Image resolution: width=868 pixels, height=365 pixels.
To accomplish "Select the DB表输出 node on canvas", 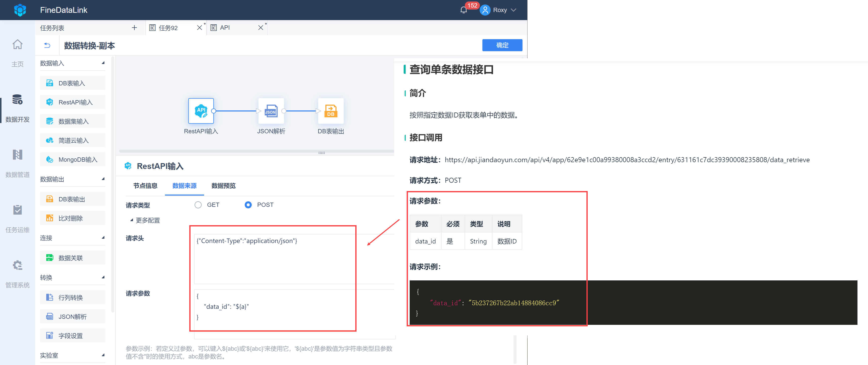I will pos(330,111).
